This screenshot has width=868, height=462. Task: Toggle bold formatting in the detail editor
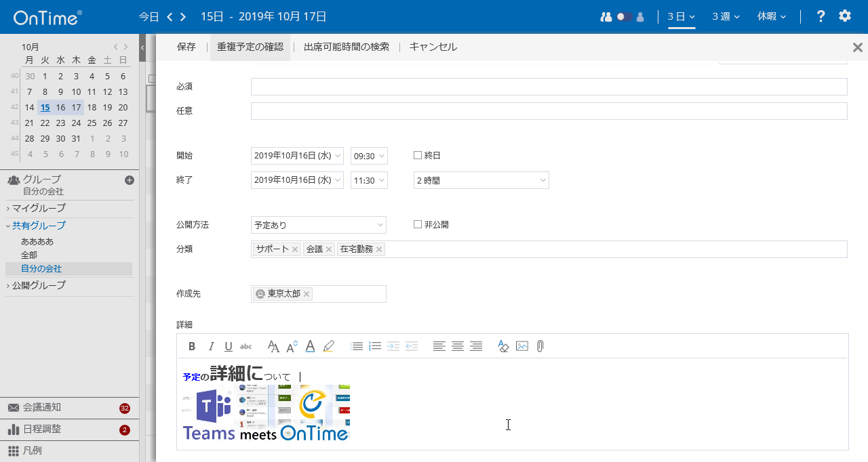[192, 346]
